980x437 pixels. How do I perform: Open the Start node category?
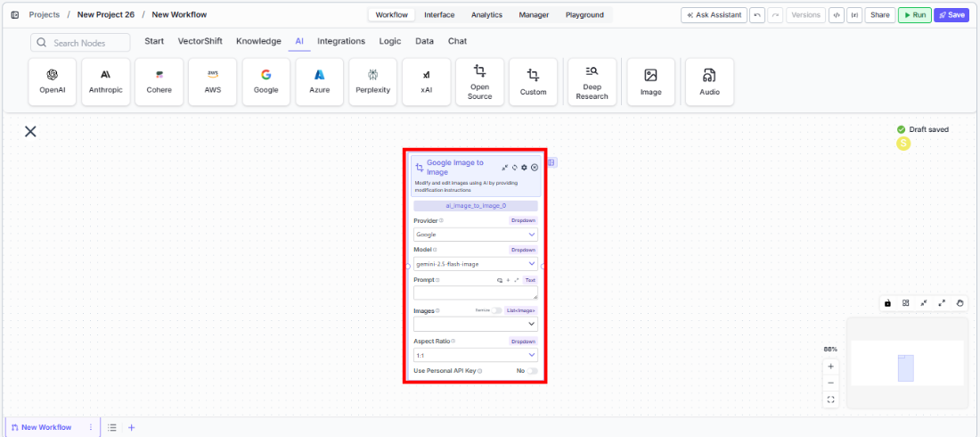coord(154,41)
